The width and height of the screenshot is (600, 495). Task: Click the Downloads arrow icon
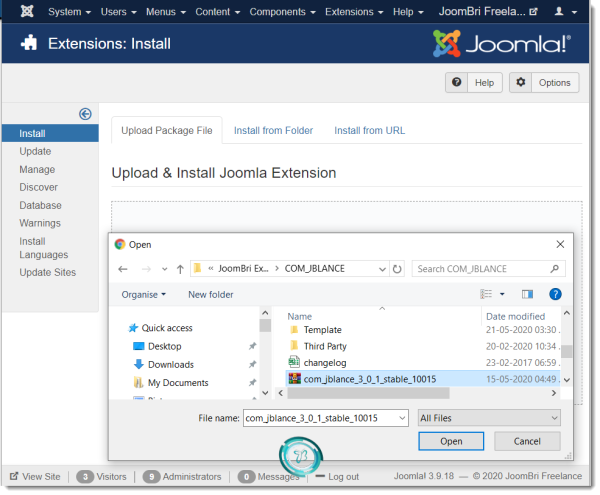[139, 364]
